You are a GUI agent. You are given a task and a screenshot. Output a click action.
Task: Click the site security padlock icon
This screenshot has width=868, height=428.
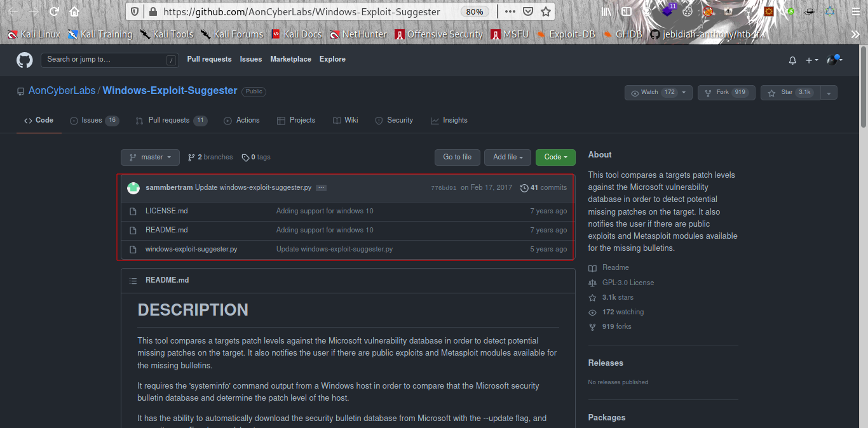tap(153, 11)
